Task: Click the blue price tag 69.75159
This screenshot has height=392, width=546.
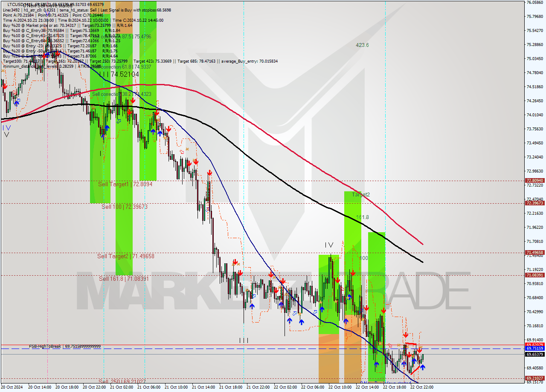Action: (534, 349)
